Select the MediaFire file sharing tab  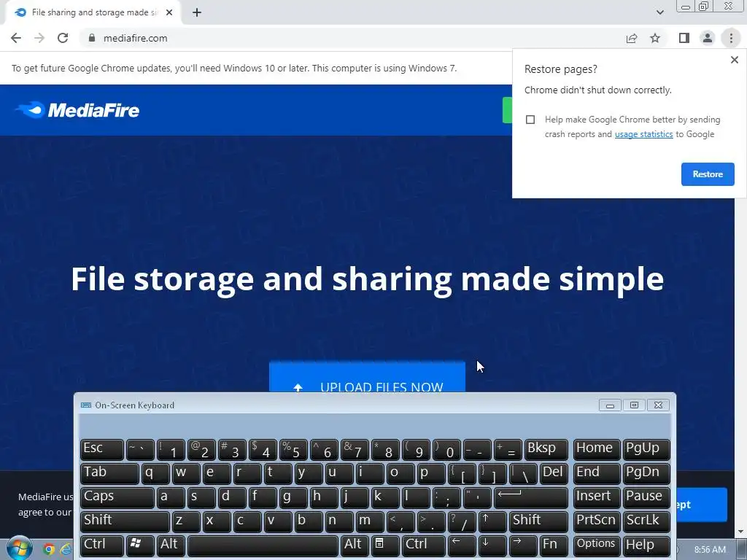click(x=93, y=12)
